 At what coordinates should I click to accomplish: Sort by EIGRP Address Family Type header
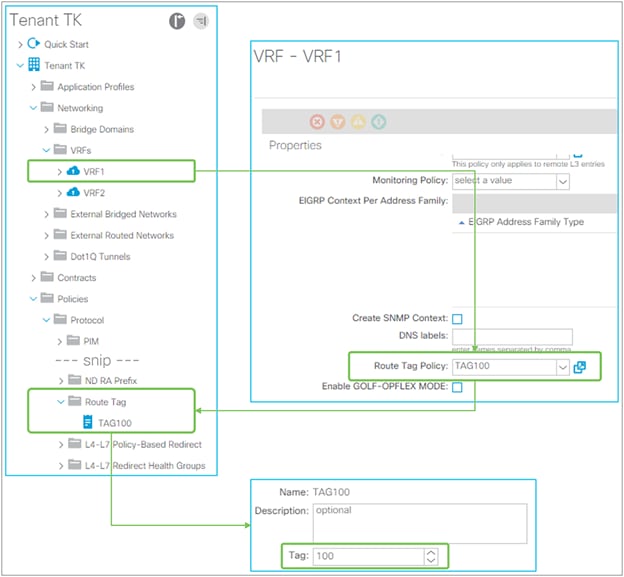click(x=526, y=222)
